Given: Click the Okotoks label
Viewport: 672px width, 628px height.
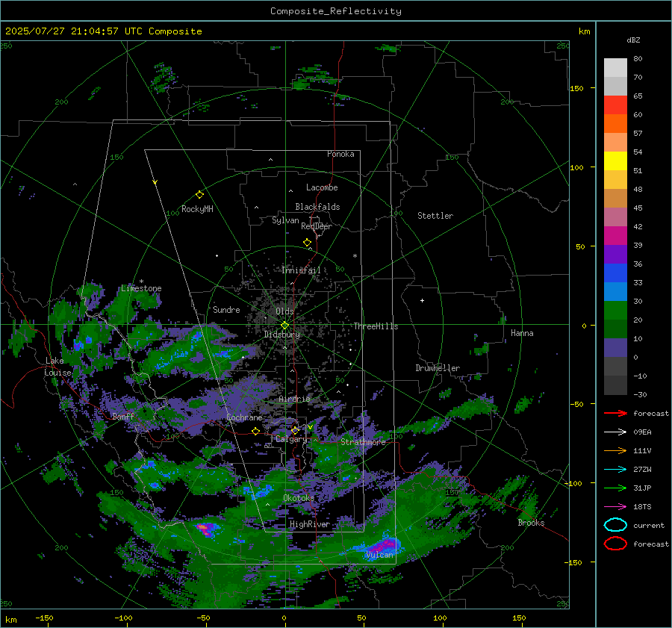Looking at the screenshot, I should 299,498.
